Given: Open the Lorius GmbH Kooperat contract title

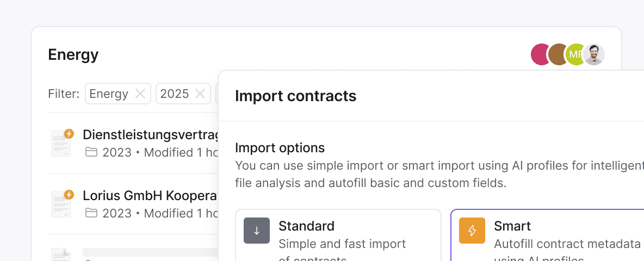Looking at the screenshot, I should click(x=150, y=196).
